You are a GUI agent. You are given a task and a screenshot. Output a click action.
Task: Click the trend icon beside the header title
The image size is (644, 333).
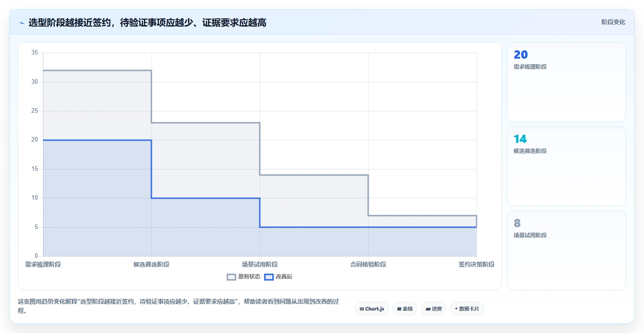[x=21, y=22]
